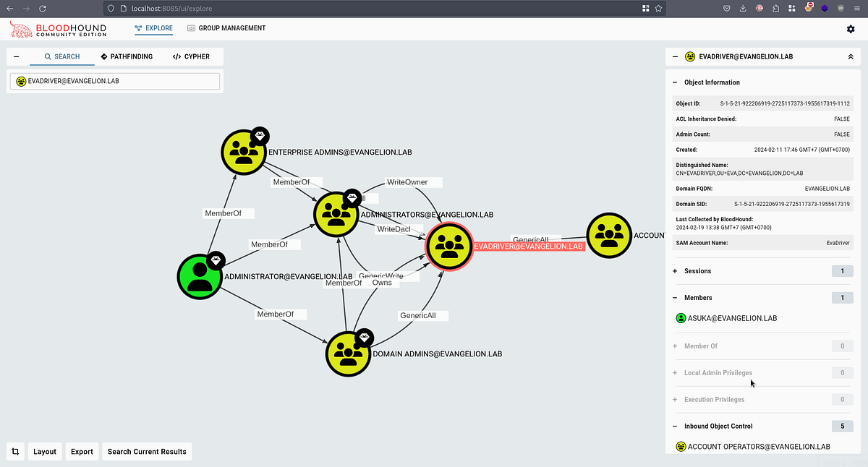Open BloodHound settings gear
Screen dimensions: 868x467
tap(851, 29)
